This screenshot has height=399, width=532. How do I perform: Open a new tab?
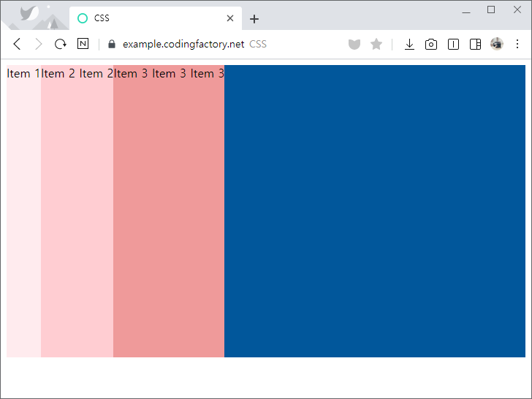point(254,19)
